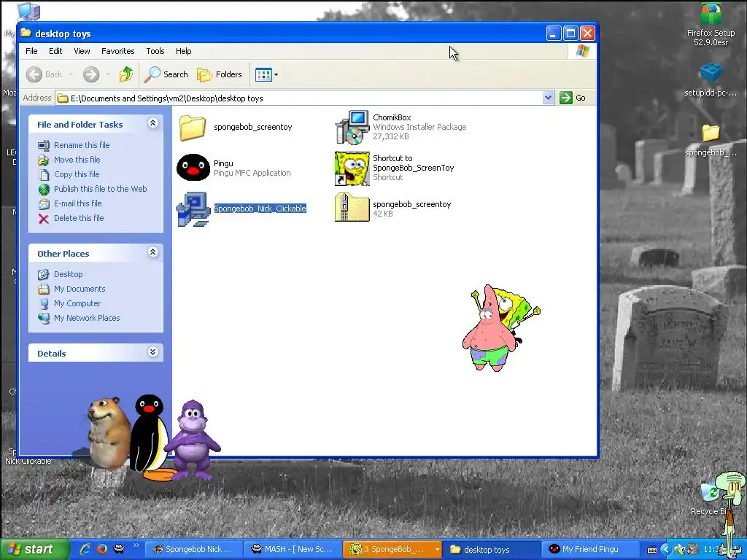Toggle the Folders pane button

(x=220, y=74)
